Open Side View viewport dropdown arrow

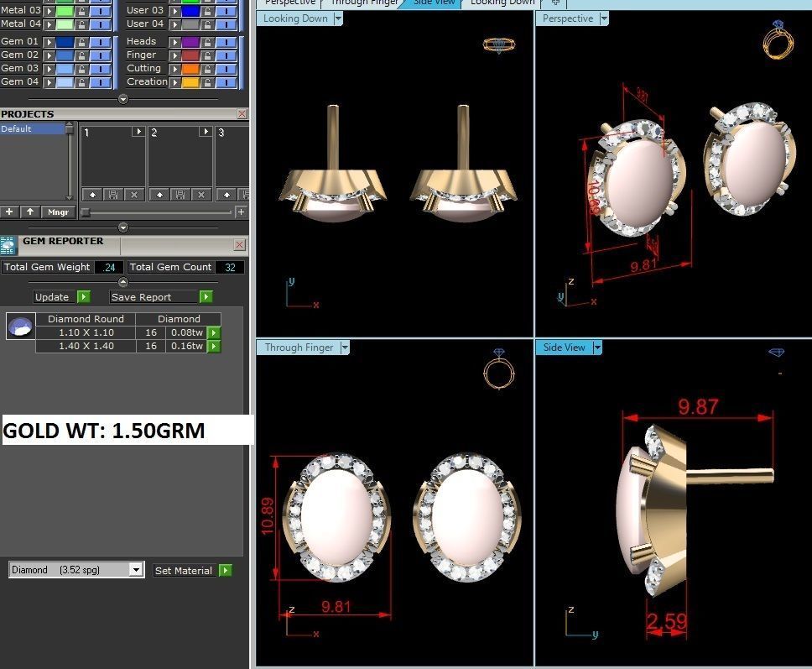coord(597,348)
